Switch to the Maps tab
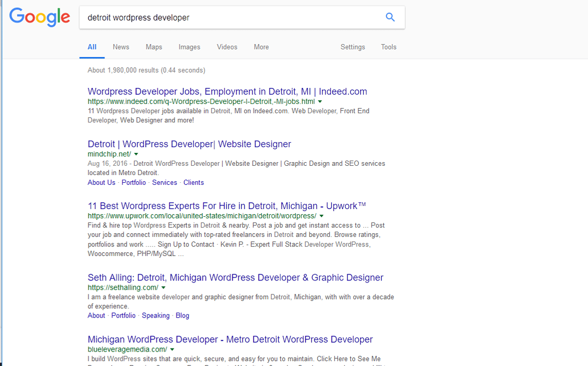Image resolution: width=588 pixels, height=366 pixels. click(x=154, y=47)
